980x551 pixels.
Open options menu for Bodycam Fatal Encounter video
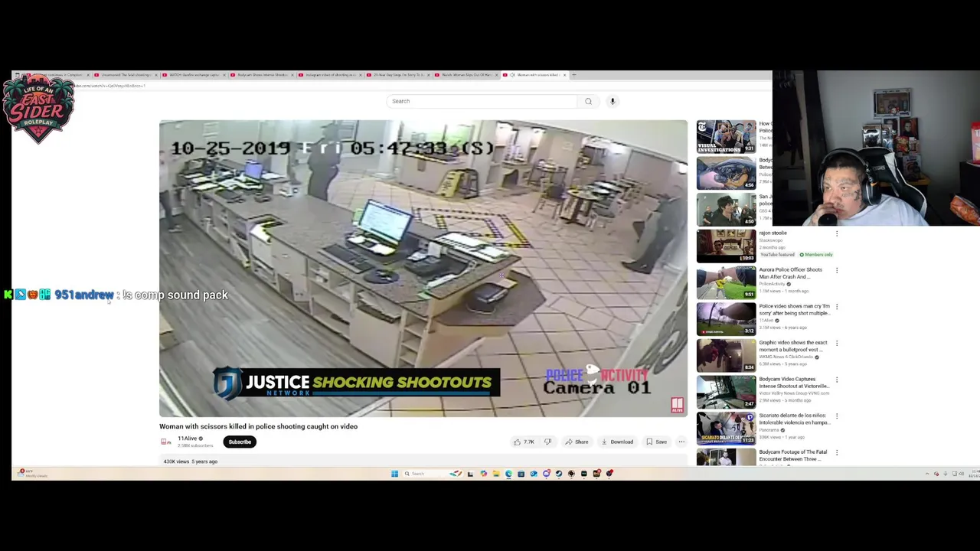click(x=837, y=453)
